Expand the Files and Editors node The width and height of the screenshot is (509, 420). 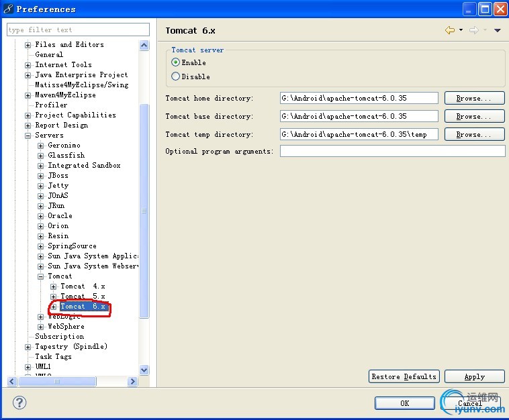(28, 45)
